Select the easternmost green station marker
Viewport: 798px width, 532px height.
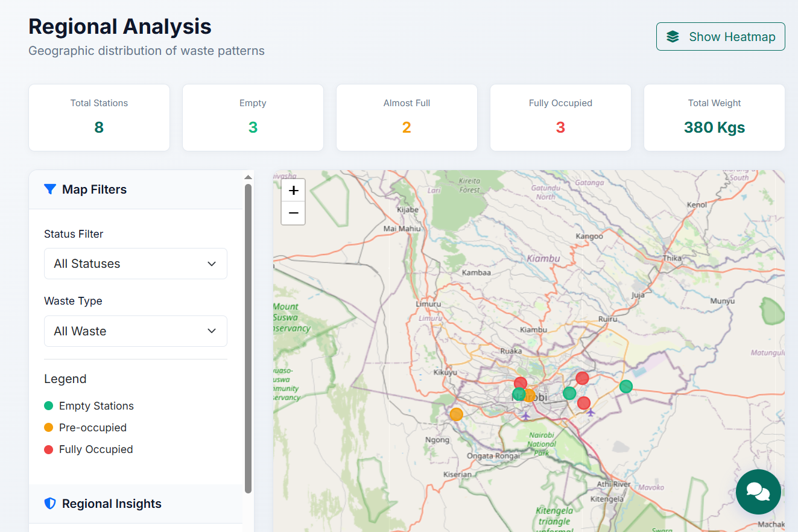click(x=626, y=387)
